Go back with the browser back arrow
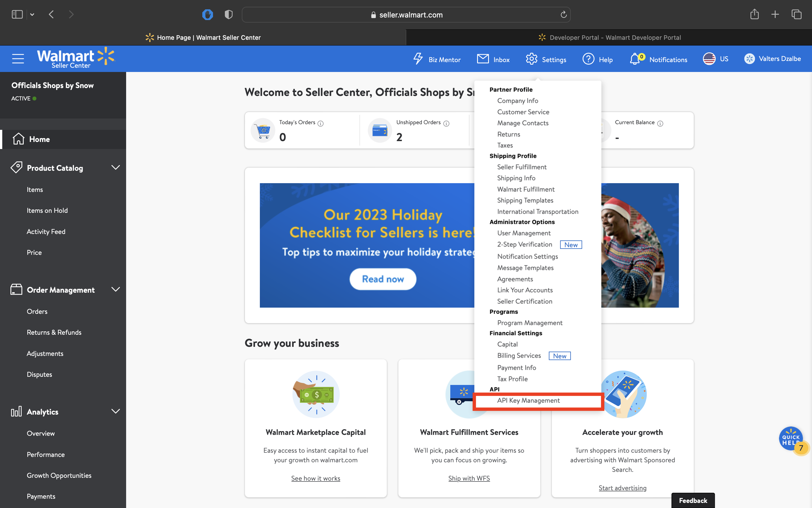 point(51,14)
